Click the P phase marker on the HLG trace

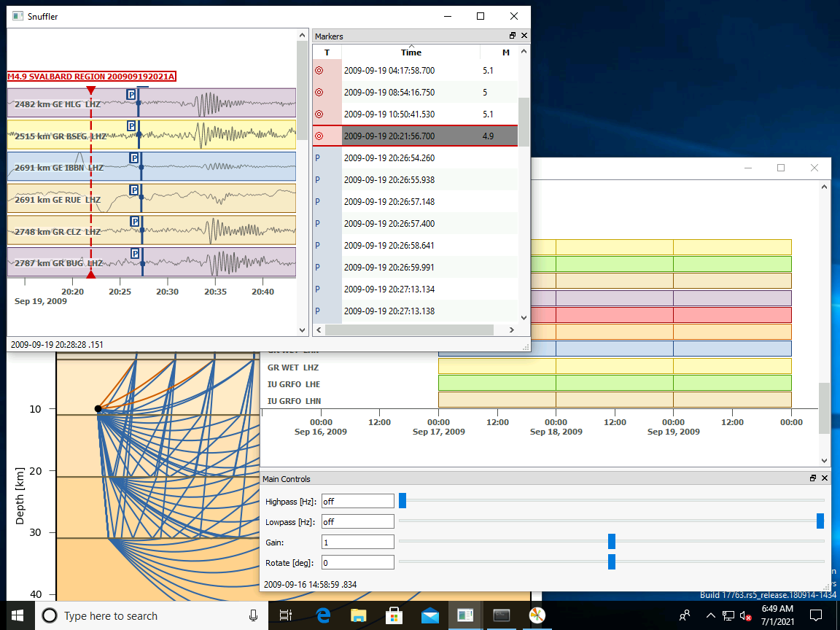(x=131, y=95)
